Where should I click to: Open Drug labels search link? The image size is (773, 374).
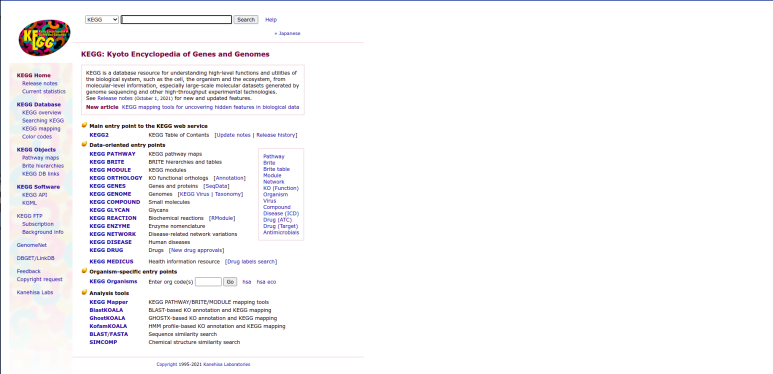[x=251, y=262]
